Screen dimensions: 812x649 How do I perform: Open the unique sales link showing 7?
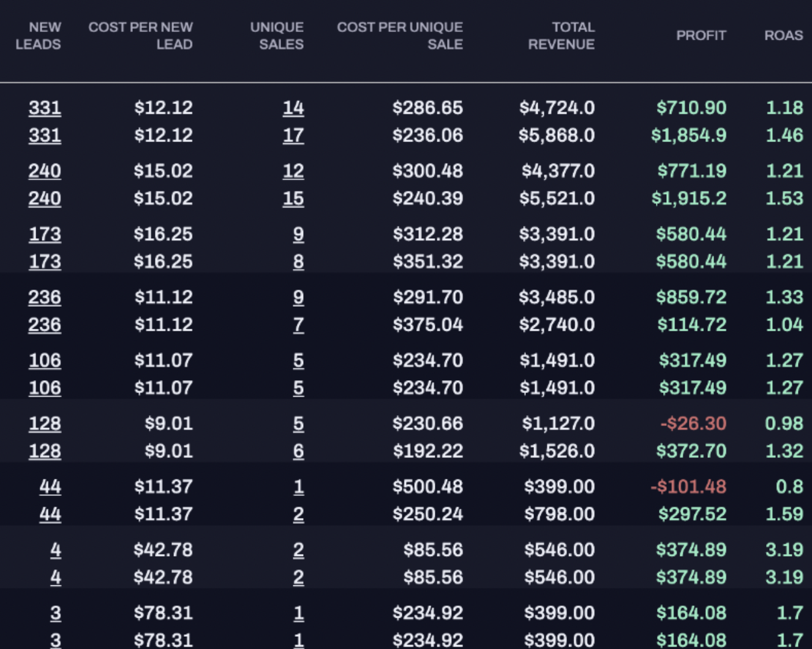tap(298, 324)
